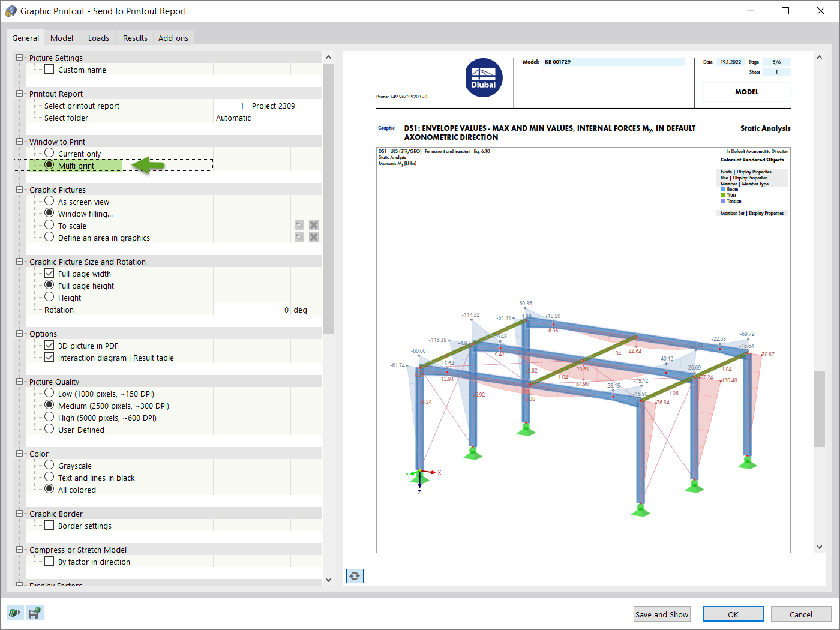Collapse the Graphic Border section

19,514
